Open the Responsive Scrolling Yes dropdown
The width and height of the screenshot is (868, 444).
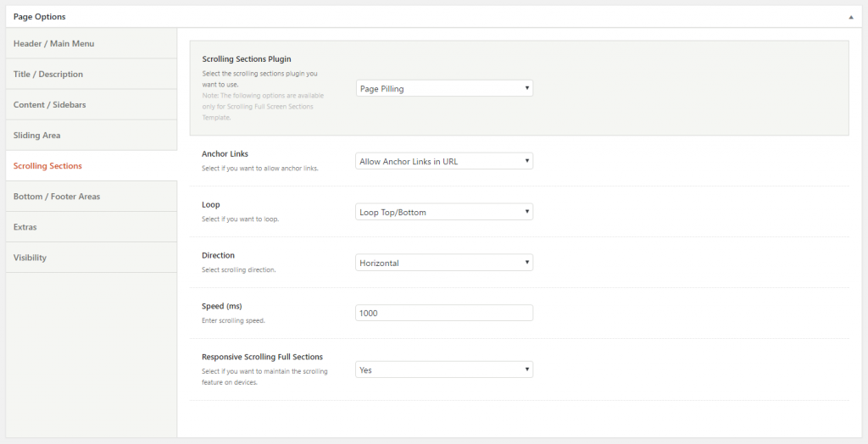coord(444,369)
